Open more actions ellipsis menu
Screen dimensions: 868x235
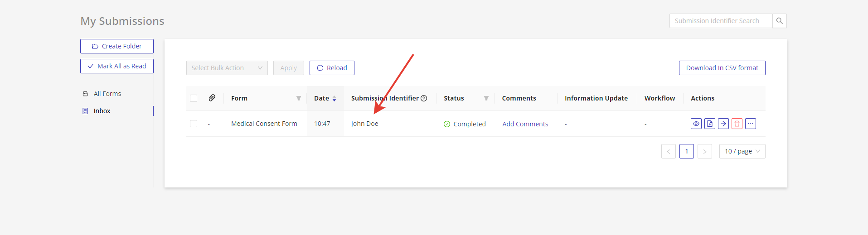click(x=751, y=124)
